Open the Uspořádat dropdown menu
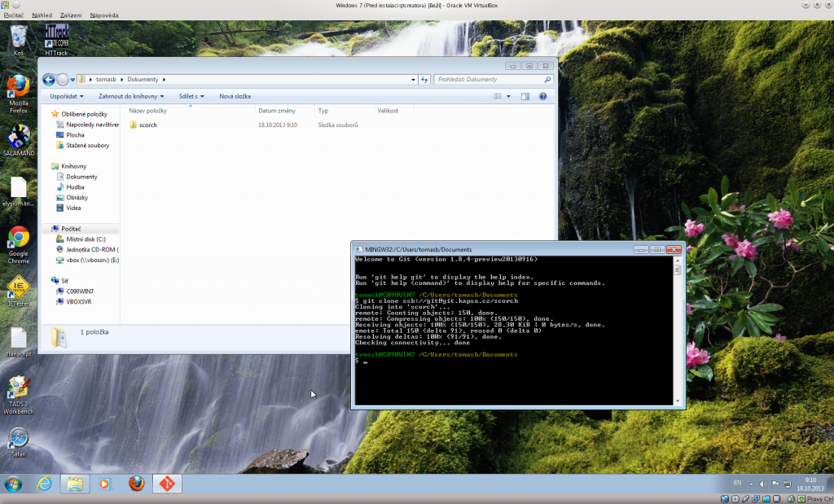This screenshot has height=504, width=834. (67, 96)
